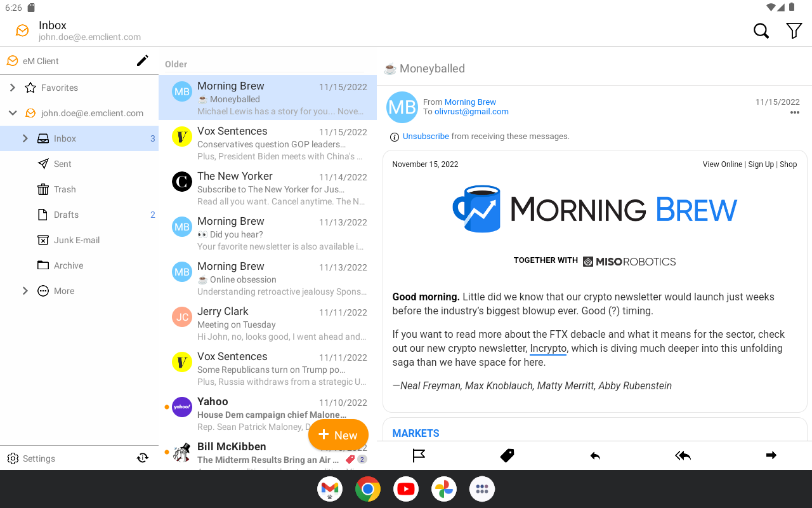This screenshot has width=812, height=508.
Task: Launch Chrome from the taskbar
Action: coord(368,489)
